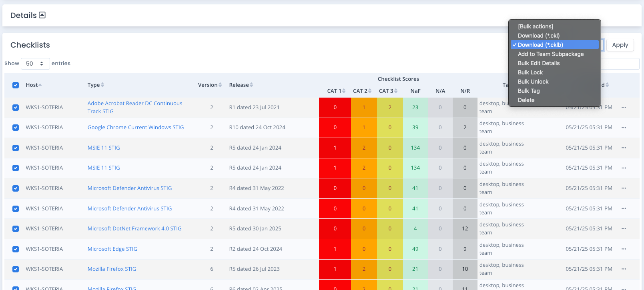The image size is (644, 290).
Task: Click release text R2 dated 24 Oct 2024
Action: point(255,249)
